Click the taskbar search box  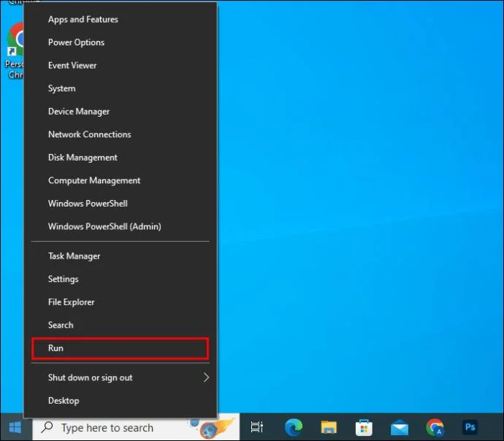point(136,428)
